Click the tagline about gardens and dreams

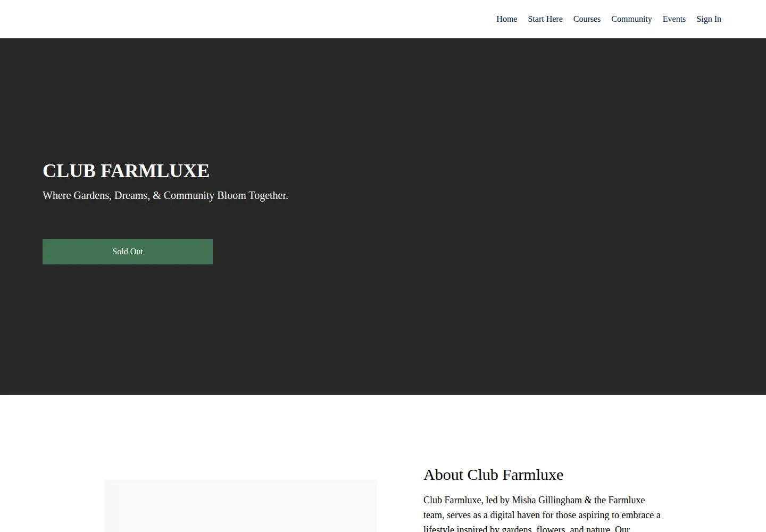[x=165, y=195]
